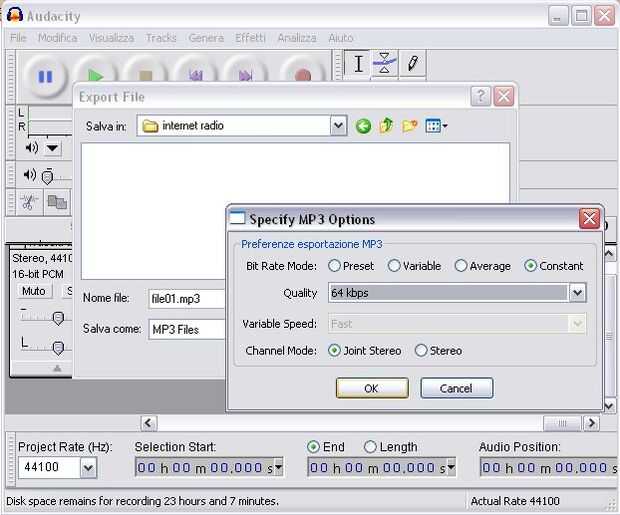
Task: Close the Specify MP3 Options dialog
Action: [589, 218]
